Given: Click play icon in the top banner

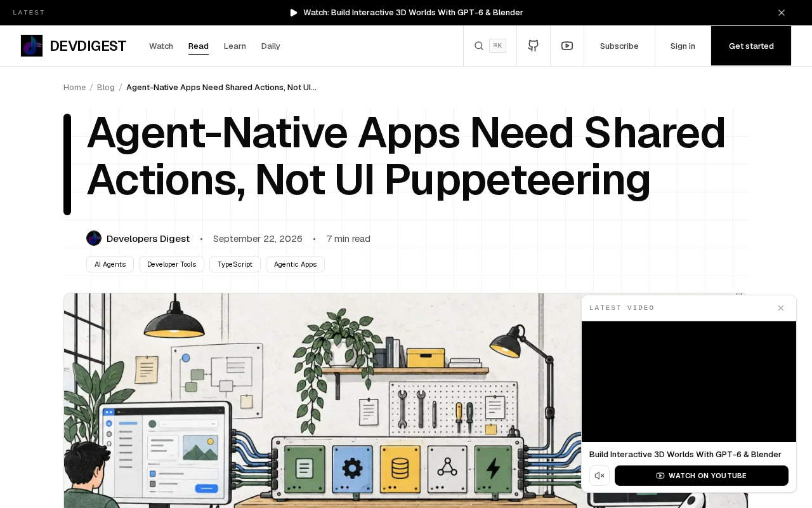Looking at the screenshot, I should click(x=294, y=13).
